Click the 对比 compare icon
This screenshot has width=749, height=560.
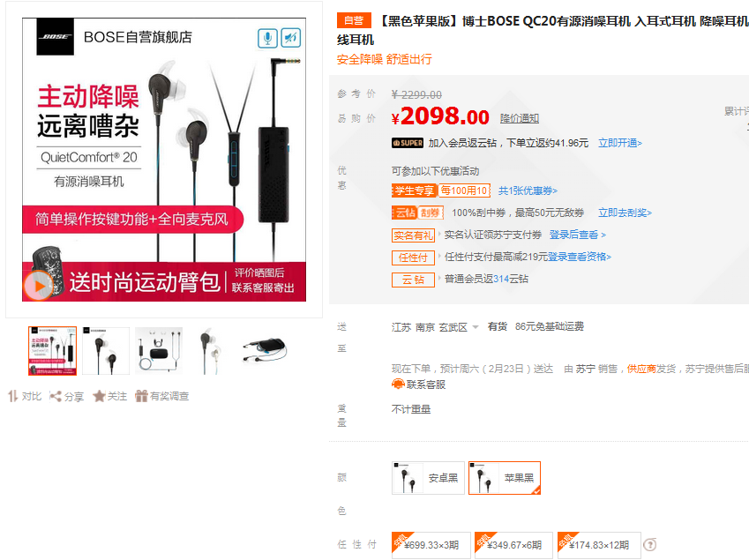pyautogui.click(x=13, y=396)
